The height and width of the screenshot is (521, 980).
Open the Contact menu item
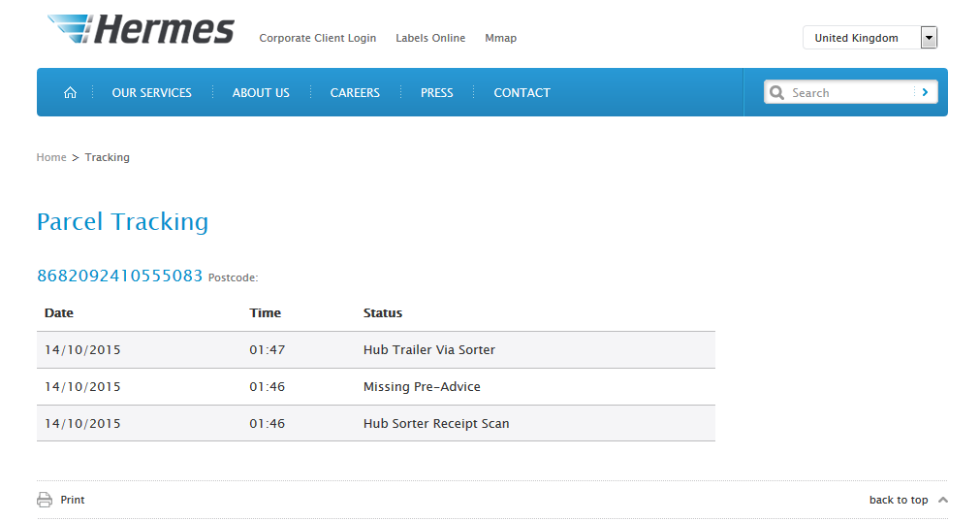(522, 92)
